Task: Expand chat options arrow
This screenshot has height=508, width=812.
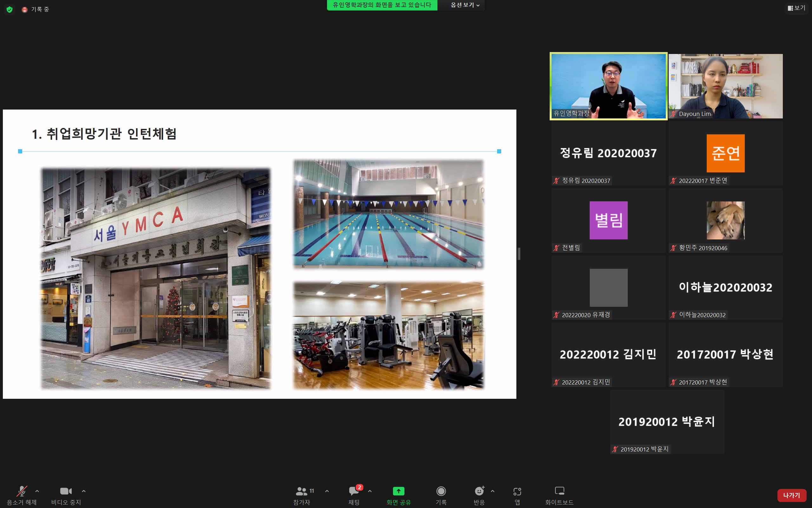Action: (370, 491)
